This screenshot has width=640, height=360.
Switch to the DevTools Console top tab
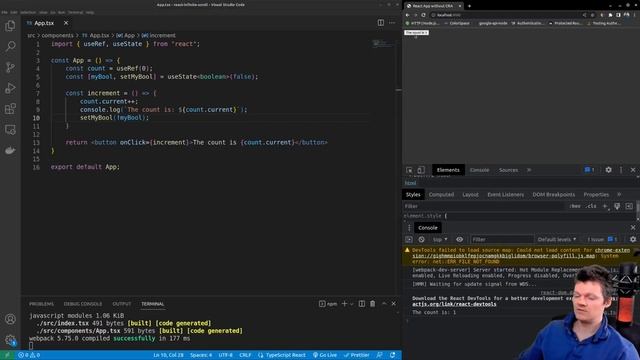pos(479,170)
